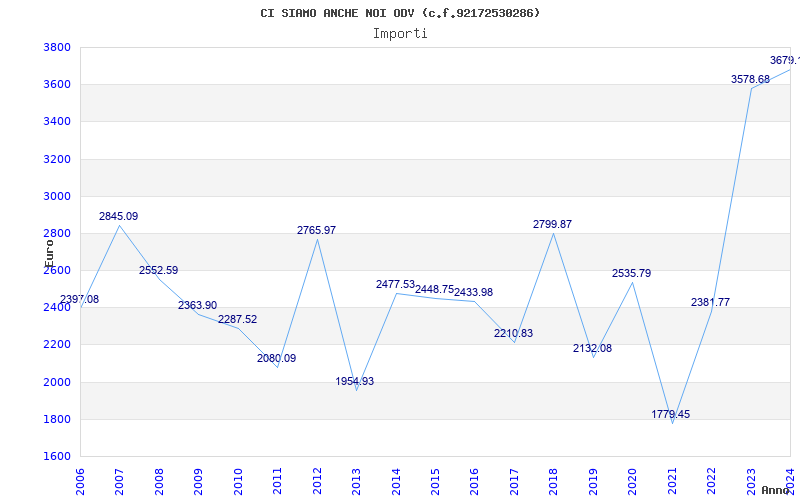Viewport: 800px width, 500px height.
Task: Click the x-axis year 2011
Action: (277, 482)
